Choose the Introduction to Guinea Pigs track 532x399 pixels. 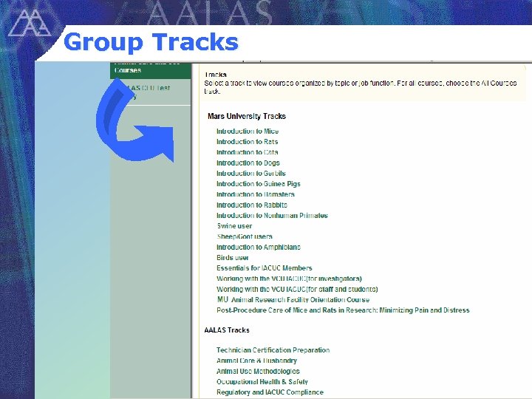point(258,184)
